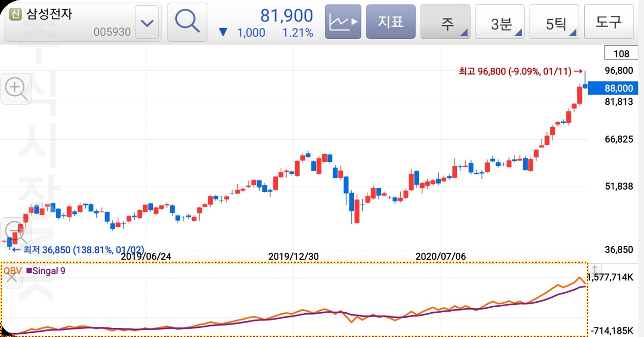This screenshot has width=644, height=337.
Task: Click the orange OBV legend label
Action: [x=13, y=270]
